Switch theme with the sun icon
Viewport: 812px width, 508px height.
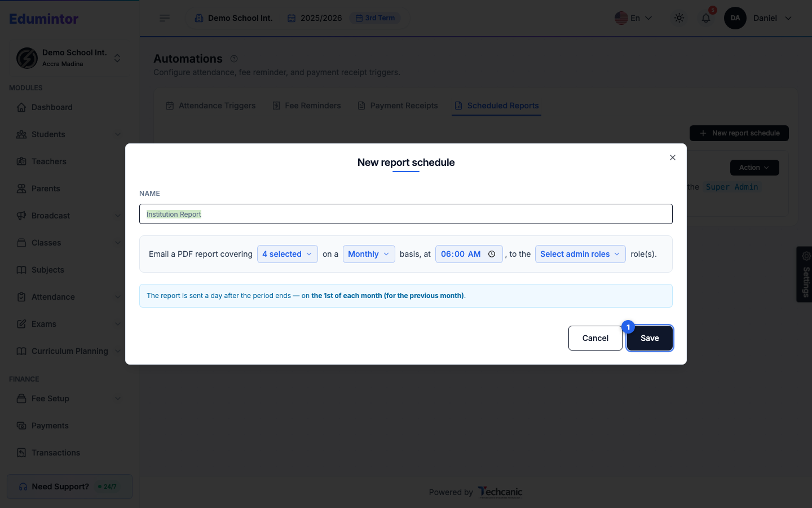[x=679, y=18]
